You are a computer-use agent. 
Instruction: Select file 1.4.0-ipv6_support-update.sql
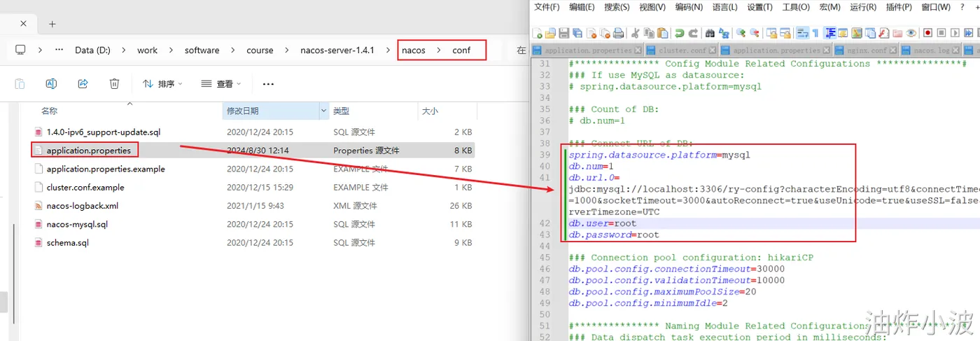(x=104, y=132)
